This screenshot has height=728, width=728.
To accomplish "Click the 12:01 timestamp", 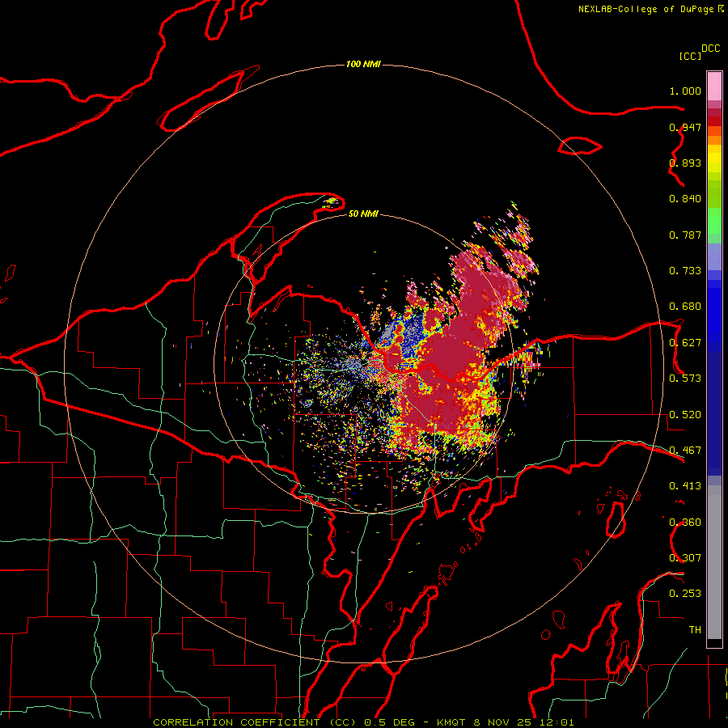I will point(557,722).
